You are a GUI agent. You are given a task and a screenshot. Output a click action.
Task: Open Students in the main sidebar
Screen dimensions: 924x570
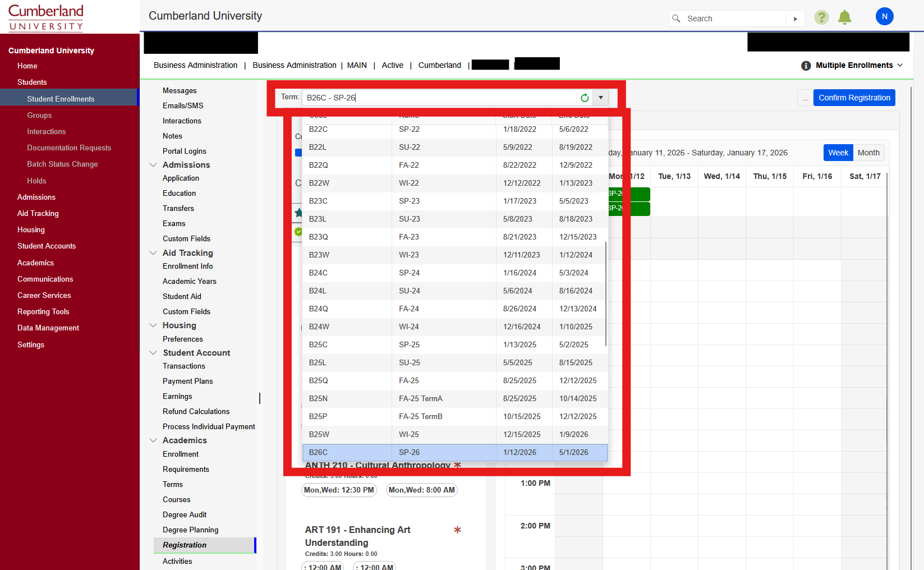32,82
